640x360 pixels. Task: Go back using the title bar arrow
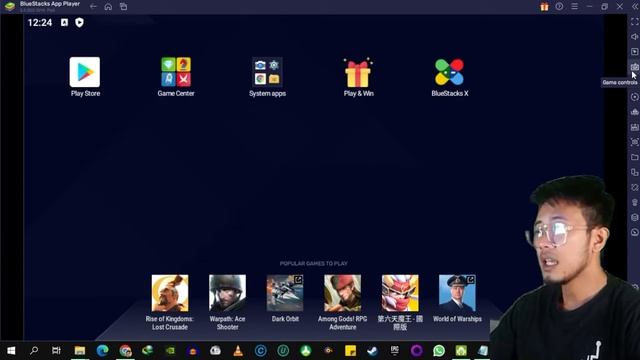pos(93,7)
